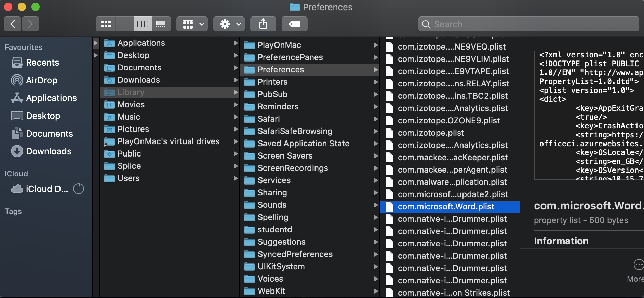Select the Documents folder in home column

pos(170,68)
